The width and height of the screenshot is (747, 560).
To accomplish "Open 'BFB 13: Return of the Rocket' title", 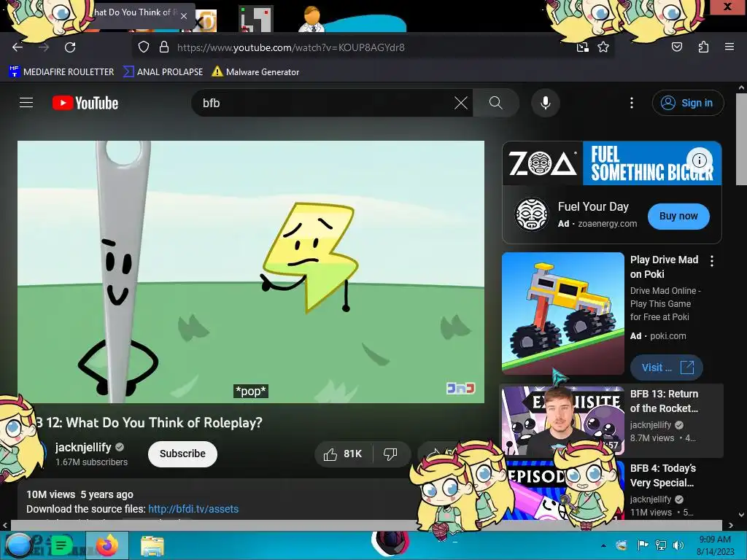I will coord(664,401).
